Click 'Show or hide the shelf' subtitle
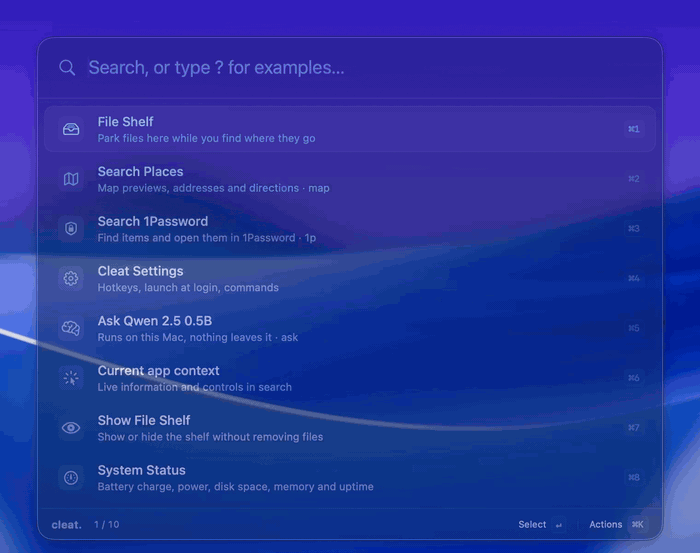Viewport: 700px width, 553px height. click(210, 437)
